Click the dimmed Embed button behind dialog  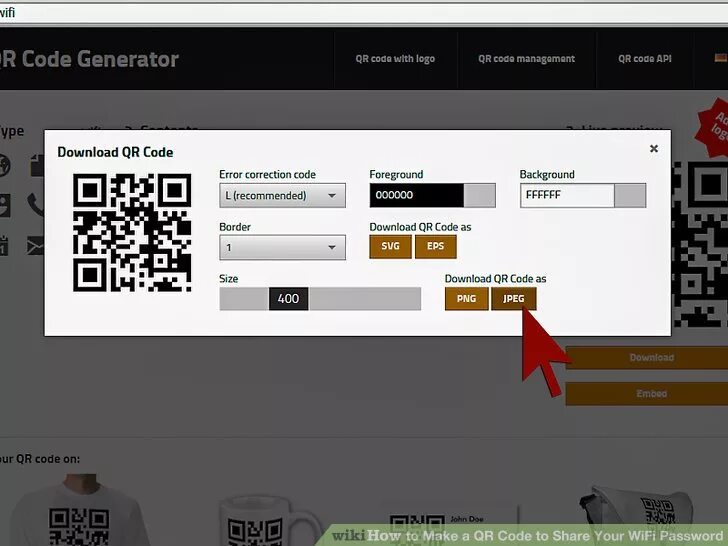(647, 394)
